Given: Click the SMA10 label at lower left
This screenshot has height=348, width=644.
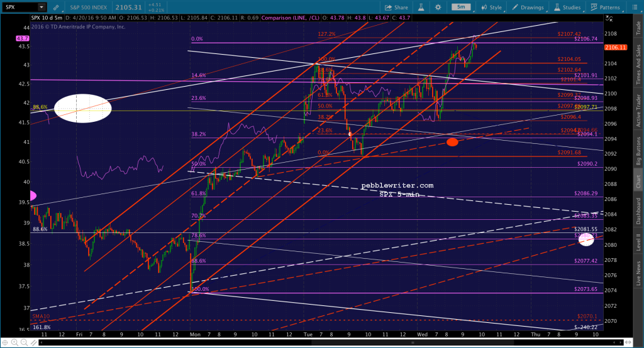Looking at the screenshot, I should (x=41, y=317).
